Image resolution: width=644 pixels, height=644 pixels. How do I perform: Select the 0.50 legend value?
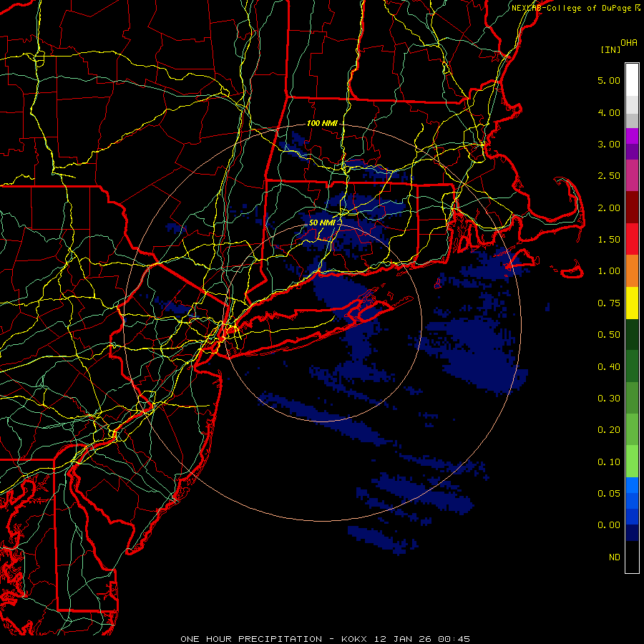609,335
